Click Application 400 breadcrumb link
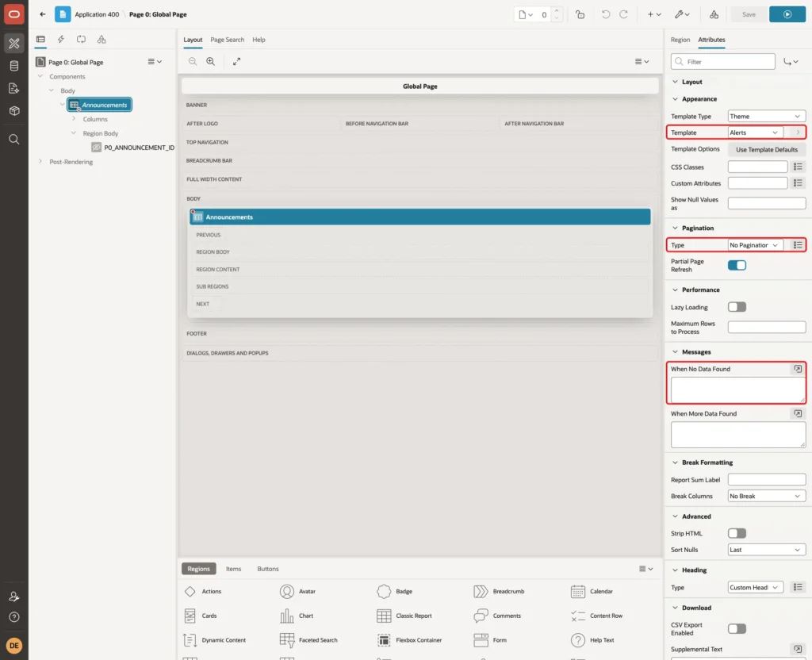Screen dimensions: 812x660 tap(97, 14)
